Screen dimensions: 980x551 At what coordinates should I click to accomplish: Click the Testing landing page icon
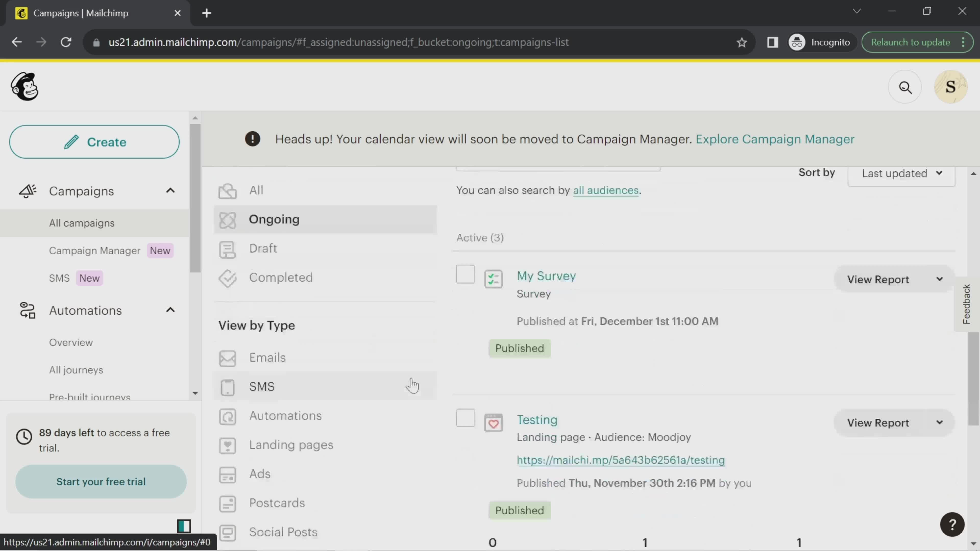coord(493,422)
